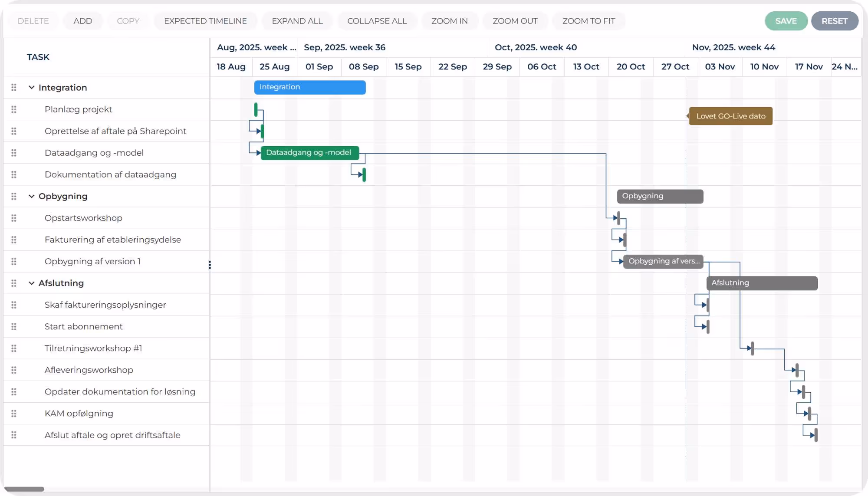Click the green Save button
Image resolution: width=868 pixels, height=496 pixels.
tap(786, 21)
